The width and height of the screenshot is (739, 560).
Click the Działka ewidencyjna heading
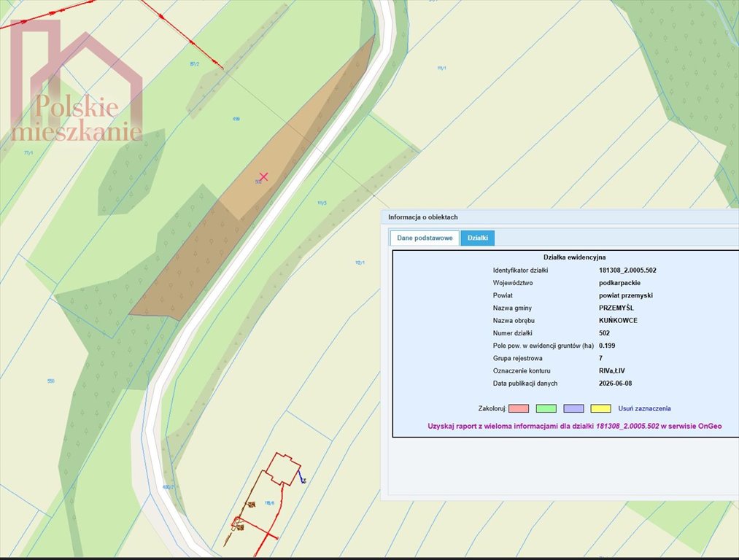(x=575, y=257)
